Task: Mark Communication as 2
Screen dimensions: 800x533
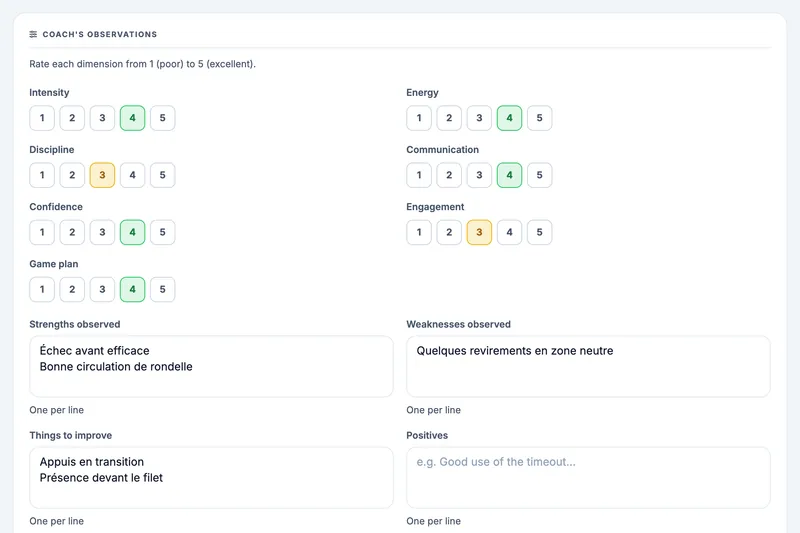Action: click(x=449, y=175)
